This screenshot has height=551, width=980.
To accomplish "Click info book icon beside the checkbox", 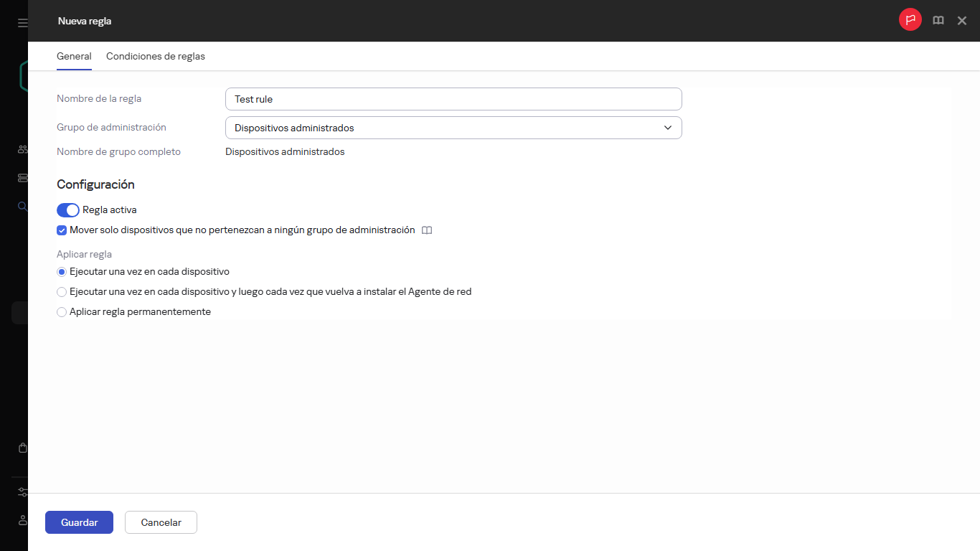I will point(427,230).
